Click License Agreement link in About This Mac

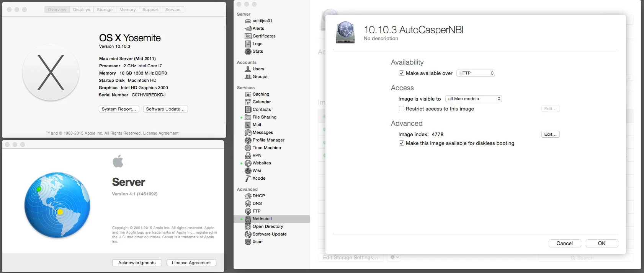coord(161,133)
